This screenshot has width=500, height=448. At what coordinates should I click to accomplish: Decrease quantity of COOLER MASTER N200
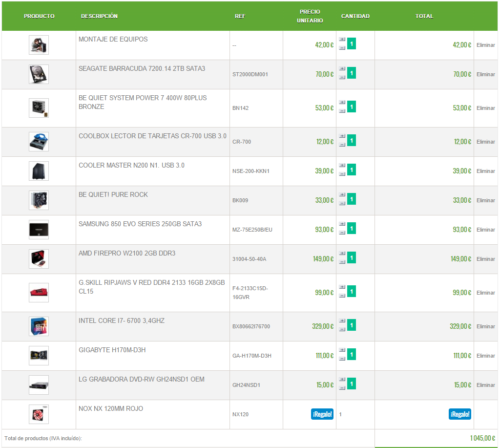[342, 174]
